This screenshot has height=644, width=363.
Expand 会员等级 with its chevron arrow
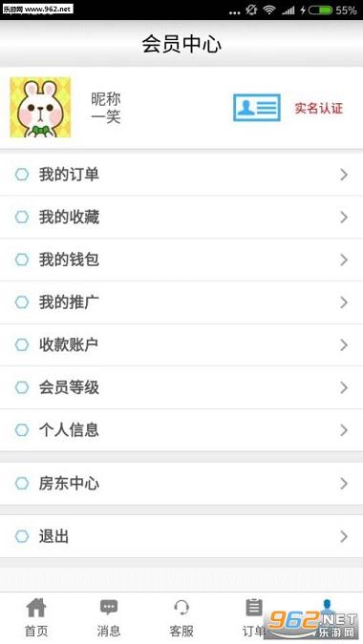click(344, 387)
